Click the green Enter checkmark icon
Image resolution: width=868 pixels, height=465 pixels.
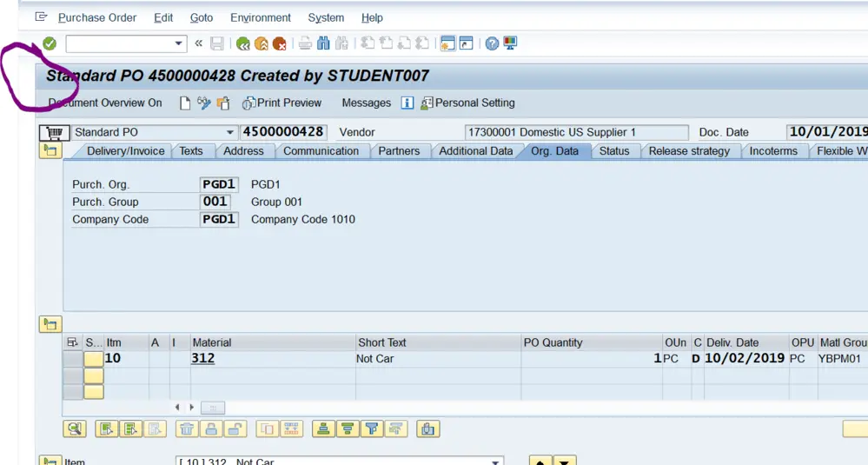click(x=50, y=43)
